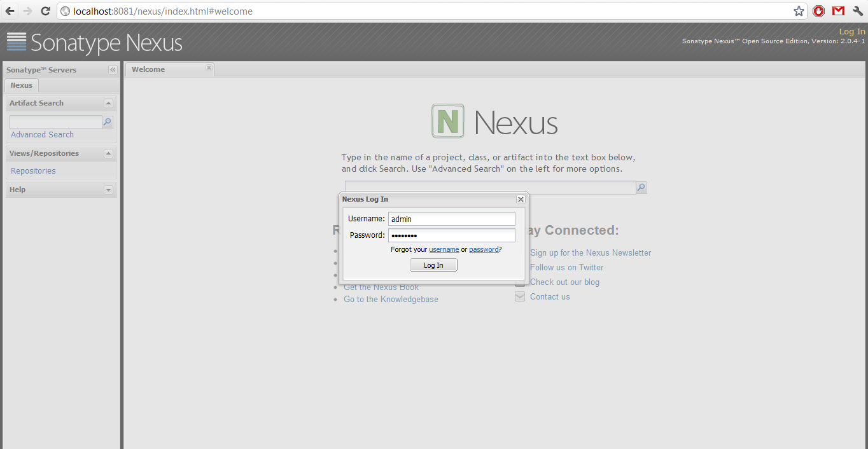Collapse the Artifact Search panel
The image size is (868, 449).
coord(108,103)
